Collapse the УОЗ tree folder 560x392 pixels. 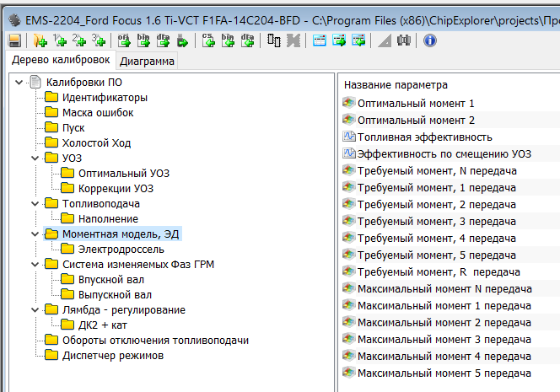tap(35, 158)
